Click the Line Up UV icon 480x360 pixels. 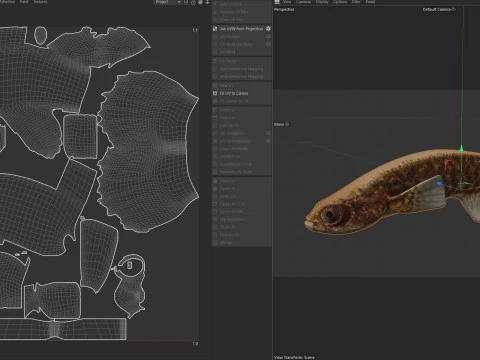(x=215, y=125)
